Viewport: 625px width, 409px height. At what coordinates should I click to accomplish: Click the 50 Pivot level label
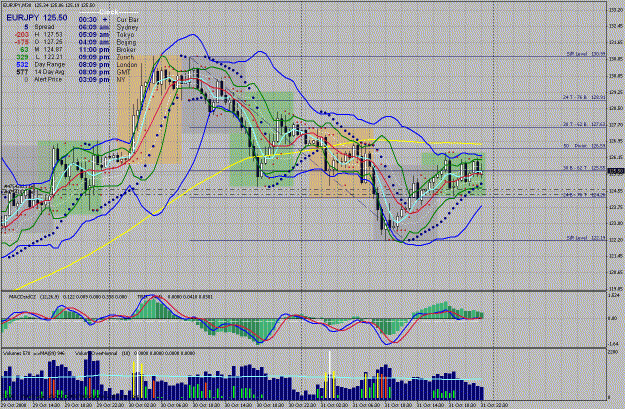pos(584,146)
